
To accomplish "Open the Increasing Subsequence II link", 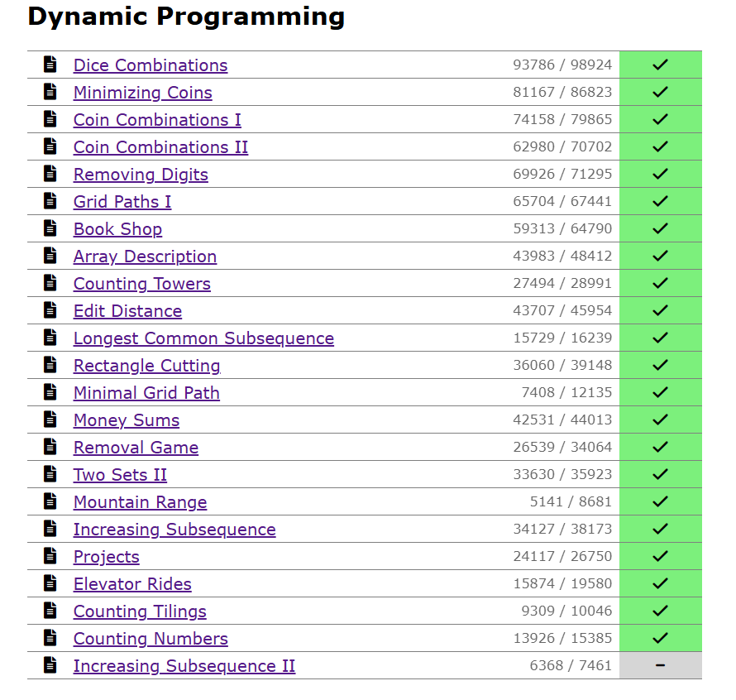I will pos(184,665).
